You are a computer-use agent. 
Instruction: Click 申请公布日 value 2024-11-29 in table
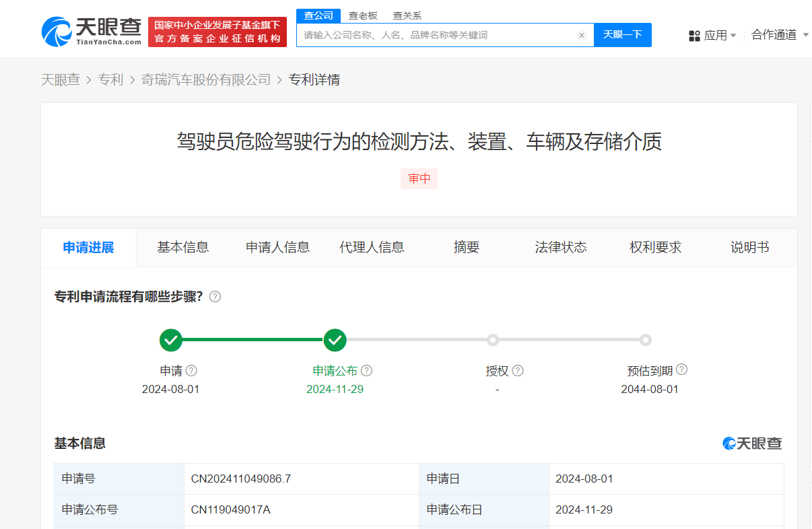(584, 510)
